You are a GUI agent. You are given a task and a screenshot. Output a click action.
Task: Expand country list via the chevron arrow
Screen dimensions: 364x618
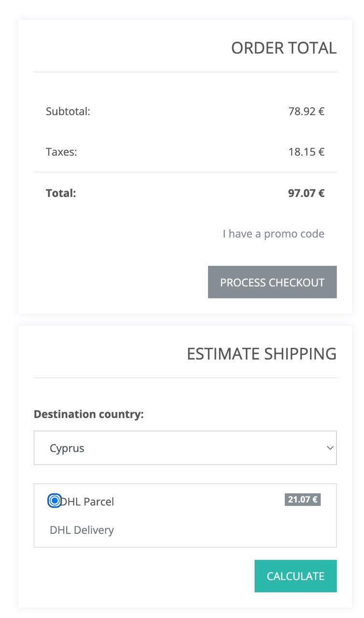[330, 448]
